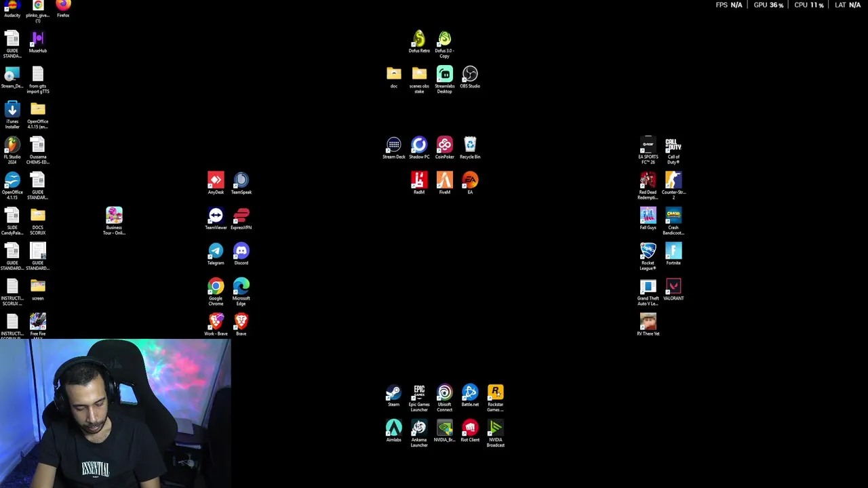Open Grand Theft Auto V shortcut
The height and width of the screenshot is (488, 868).
pos(648,291)
